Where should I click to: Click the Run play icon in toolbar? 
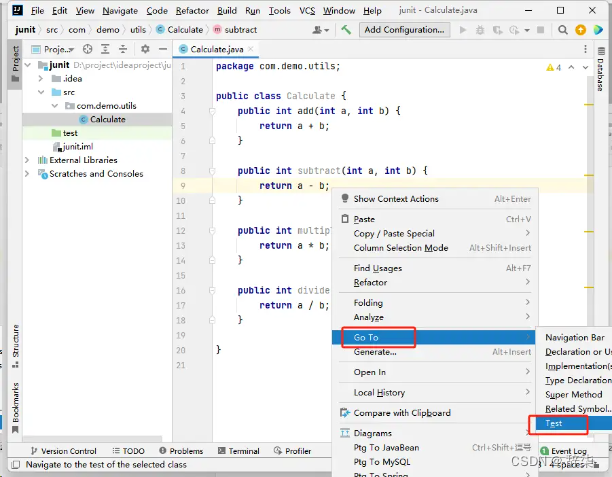click(x=463, y=30)
